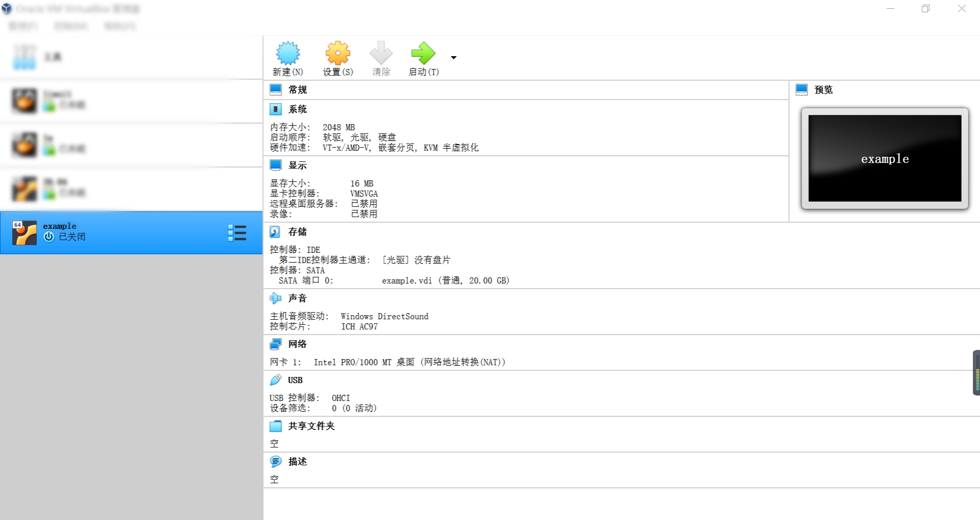Click the memory size 2048 MB value
The height and width of the screenshot is (520, 980).
pos(338,127)
